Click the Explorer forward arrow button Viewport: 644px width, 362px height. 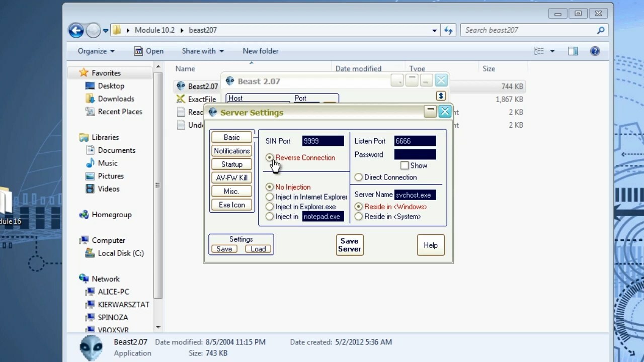(93, 31)
